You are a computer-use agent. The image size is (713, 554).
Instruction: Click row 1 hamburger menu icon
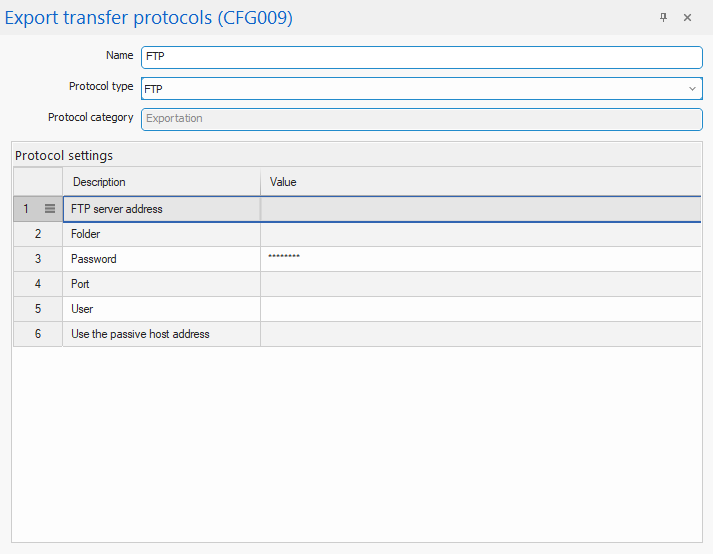tap(50, 209)
